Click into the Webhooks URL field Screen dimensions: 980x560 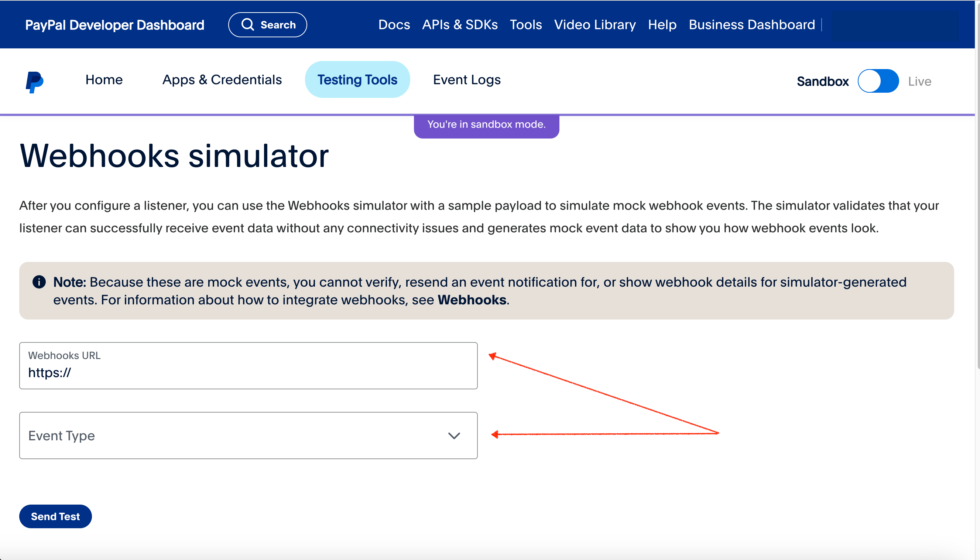[x=248, y=372]
